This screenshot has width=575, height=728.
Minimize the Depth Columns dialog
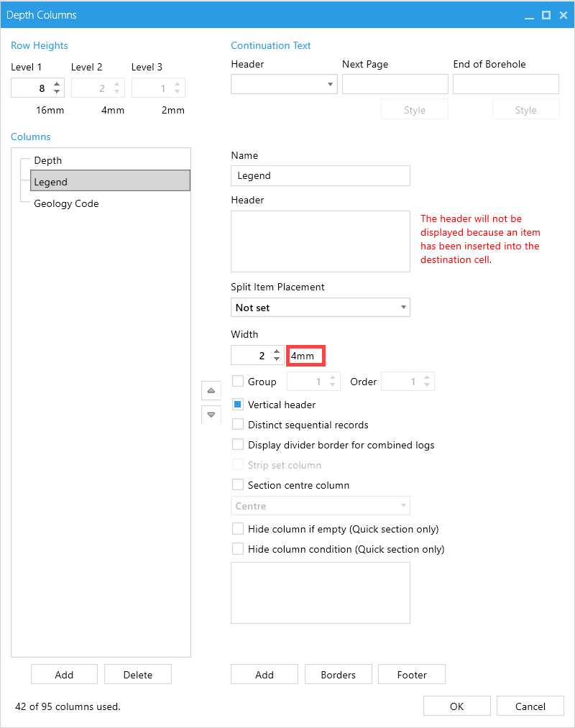(529, 17)
